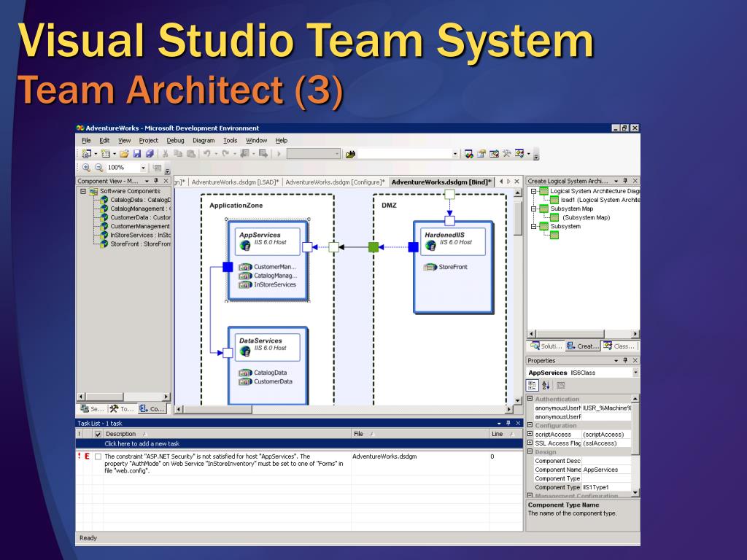Click the Save floppy disk toolbar icon
This screenshot has height=560, width=747.
[x=136, y=154]
